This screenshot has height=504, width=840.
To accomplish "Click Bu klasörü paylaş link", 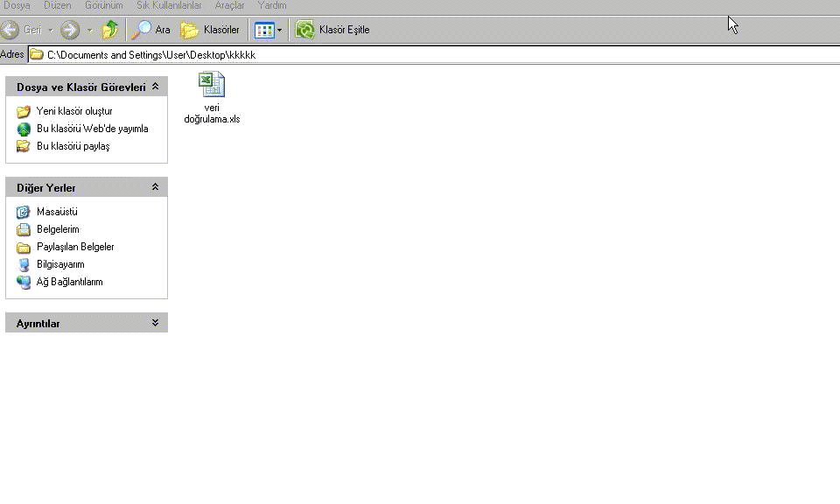I will [73, 145].
